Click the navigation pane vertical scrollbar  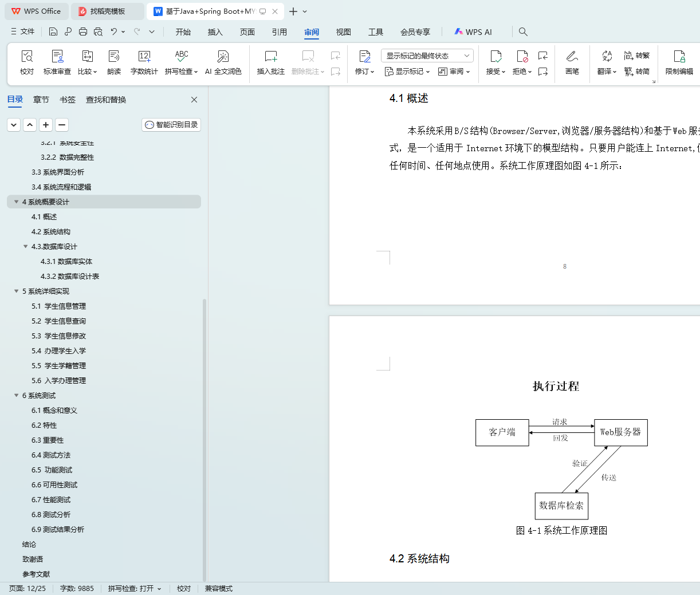205,440
